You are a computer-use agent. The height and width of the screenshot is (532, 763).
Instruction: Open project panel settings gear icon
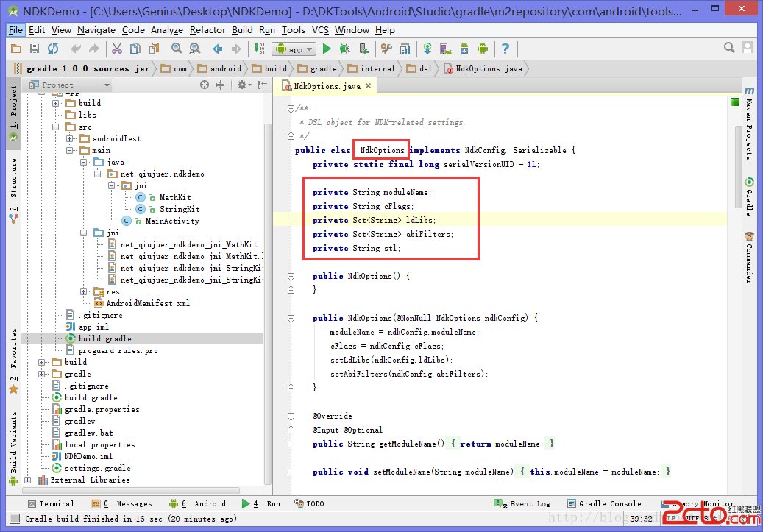(x=240, y=85)
